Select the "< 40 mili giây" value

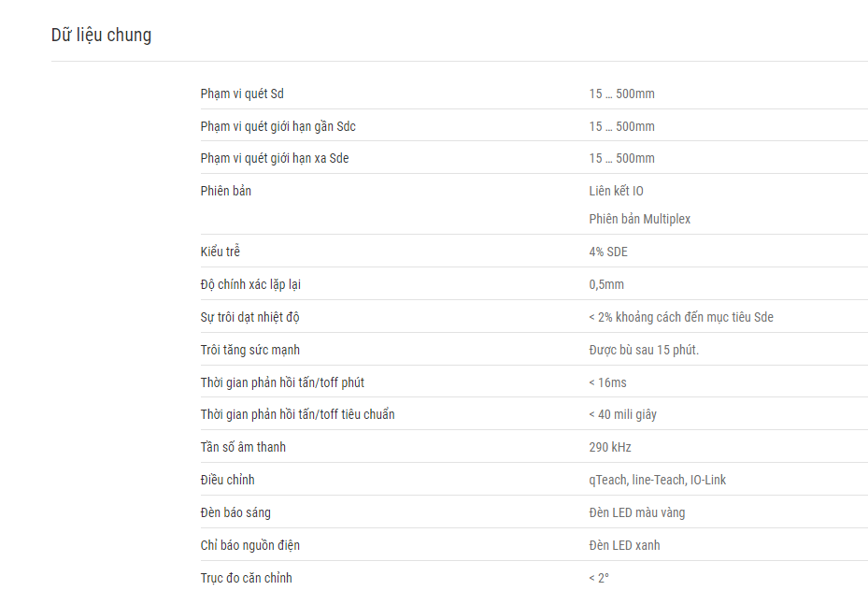point(623,414)
